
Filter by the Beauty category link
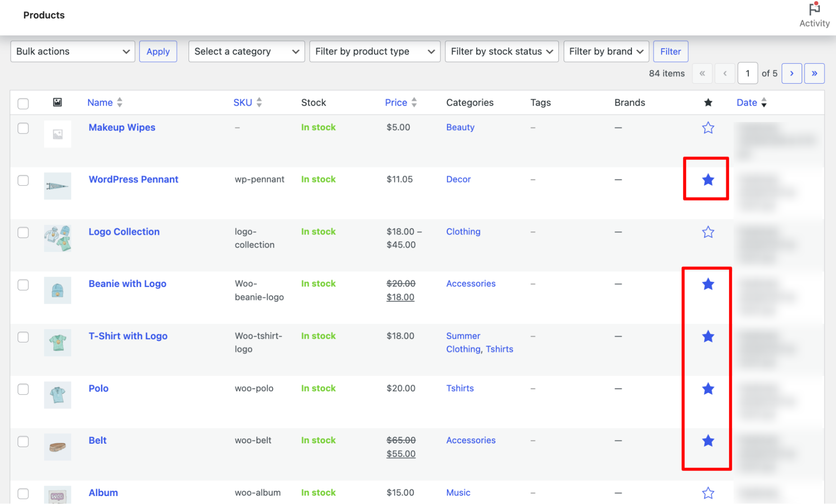(x=460, y=128)
